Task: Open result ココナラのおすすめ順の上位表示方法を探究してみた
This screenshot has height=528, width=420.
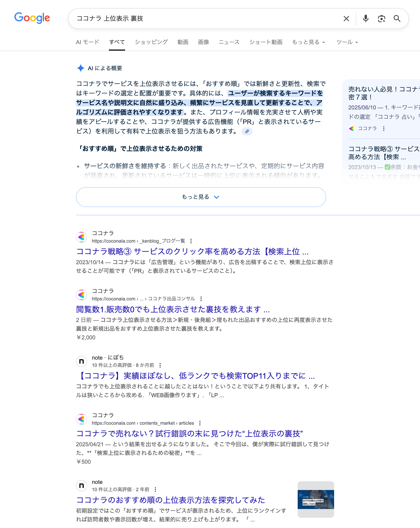Action: [170, 500]
